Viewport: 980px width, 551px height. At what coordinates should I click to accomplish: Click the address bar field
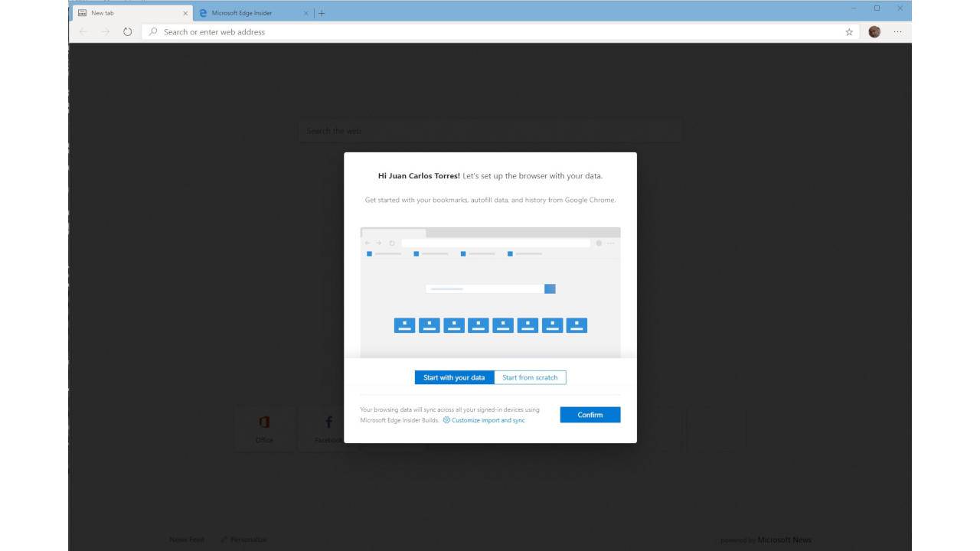click(501, 32)
